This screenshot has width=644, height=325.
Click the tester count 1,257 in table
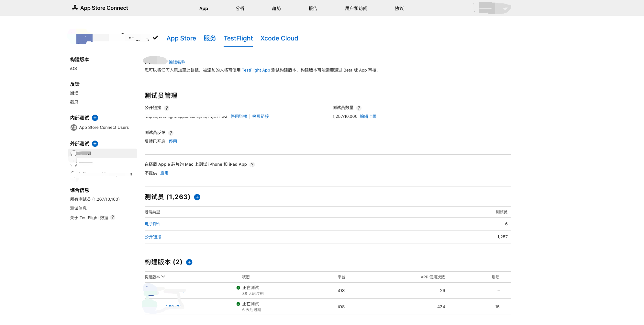[x=503, y=237]
